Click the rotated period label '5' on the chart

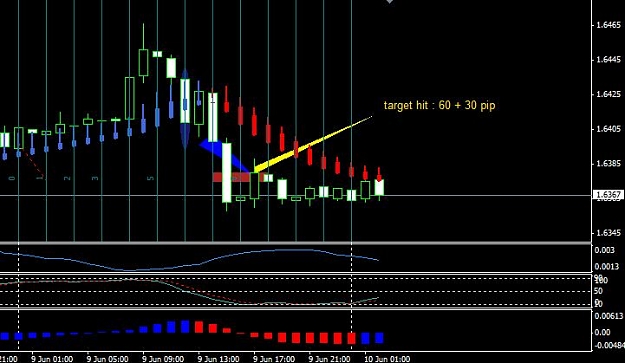tap(150, 178)
